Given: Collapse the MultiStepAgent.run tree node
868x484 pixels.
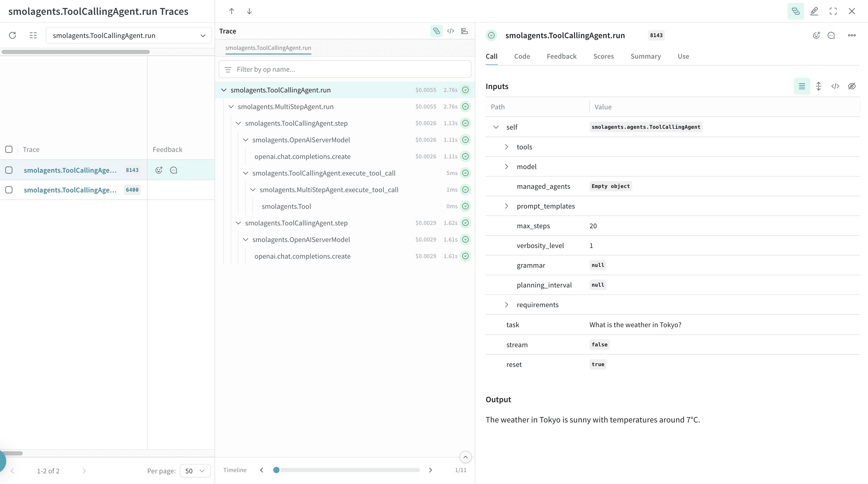Looking at the screenshot, I should pyautogui.click(x=231, y=106).
